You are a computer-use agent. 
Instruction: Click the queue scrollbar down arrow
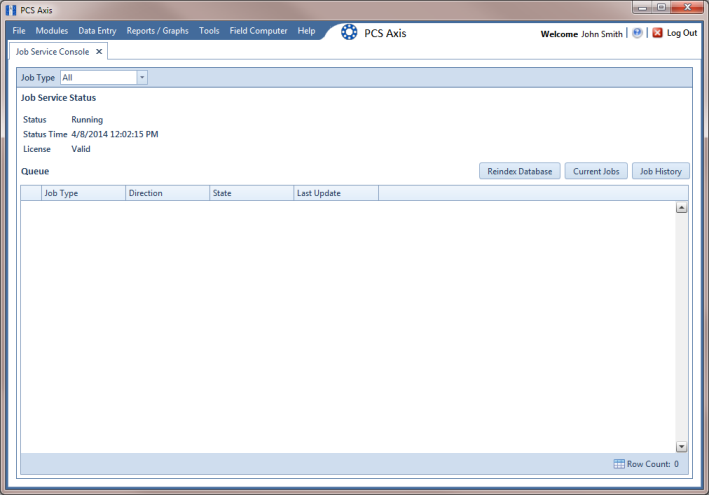(681, 447)
